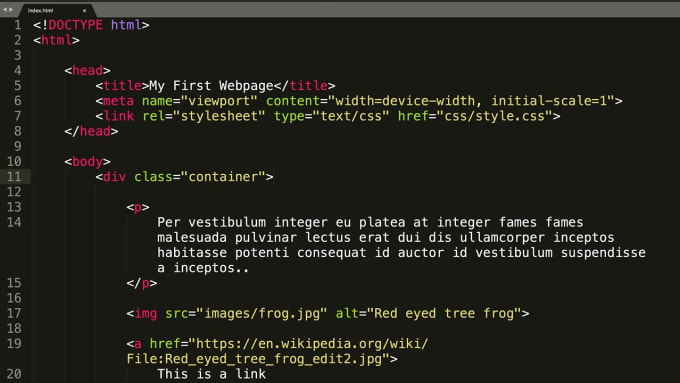The image size is (680, 383).
Task: Click line number 1 in the gutter
Action: coord(17,25)
